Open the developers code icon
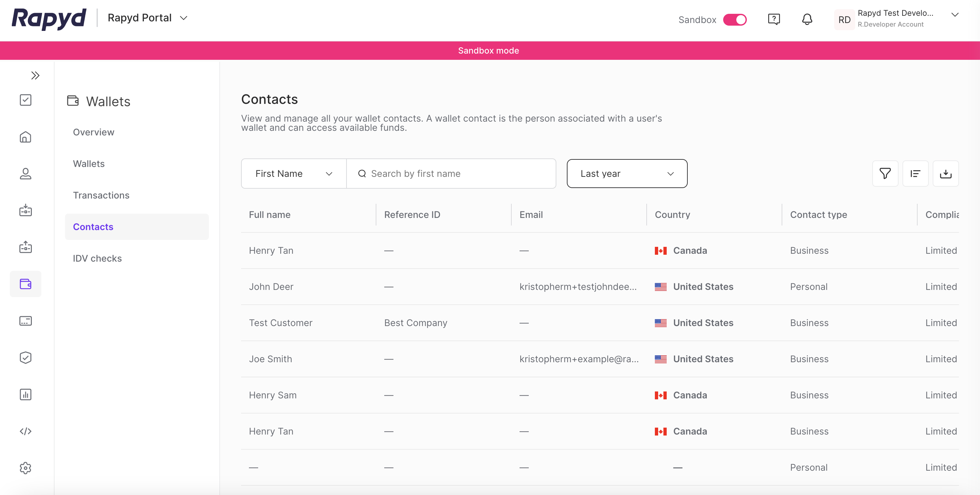This screenshot has height=495, width=980. click(26, 431)
